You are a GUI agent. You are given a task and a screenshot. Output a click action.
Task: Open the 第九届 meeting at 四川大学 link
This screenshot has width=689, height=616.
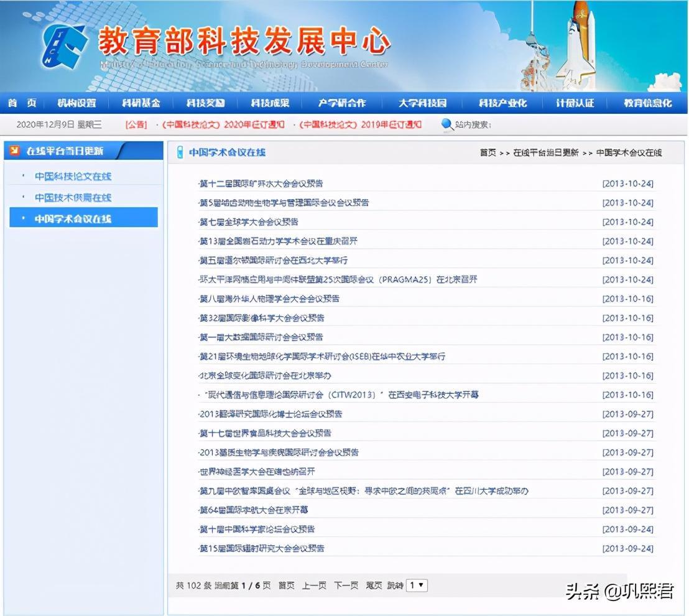(363, 491)
